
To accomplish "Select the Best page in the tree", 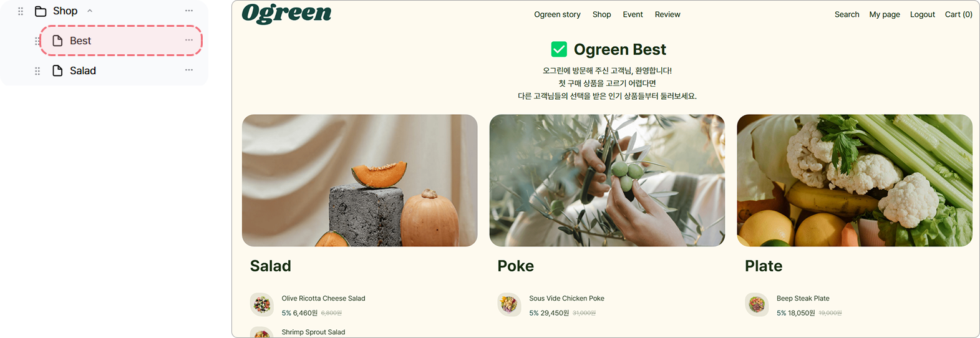I will tap(121, 41).
